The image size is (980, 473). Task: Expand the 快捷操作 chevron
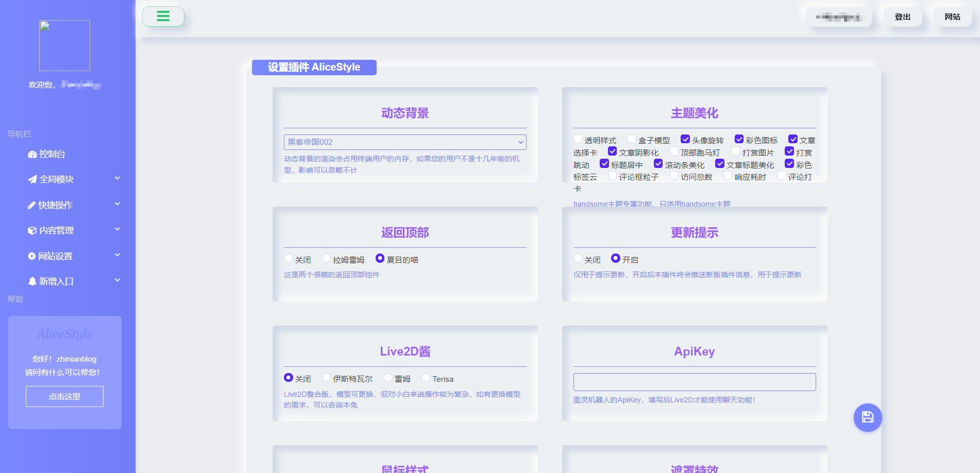tap(117, 204)
